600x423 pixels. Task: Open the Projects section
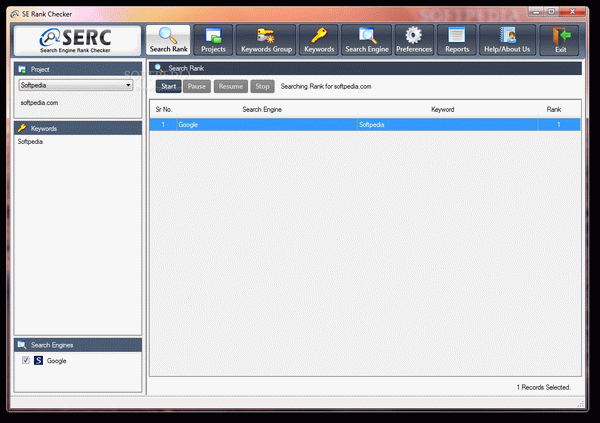[x=213, y=40]
